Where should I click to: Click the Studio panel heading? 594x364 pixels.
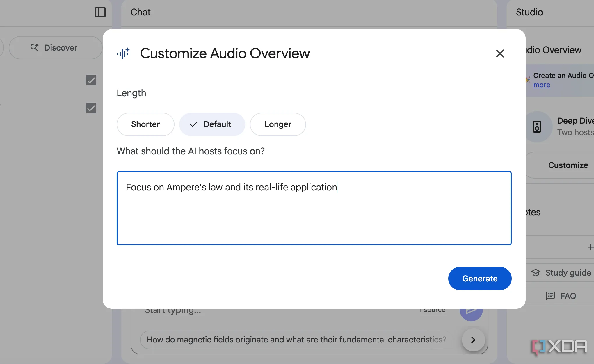529,12
